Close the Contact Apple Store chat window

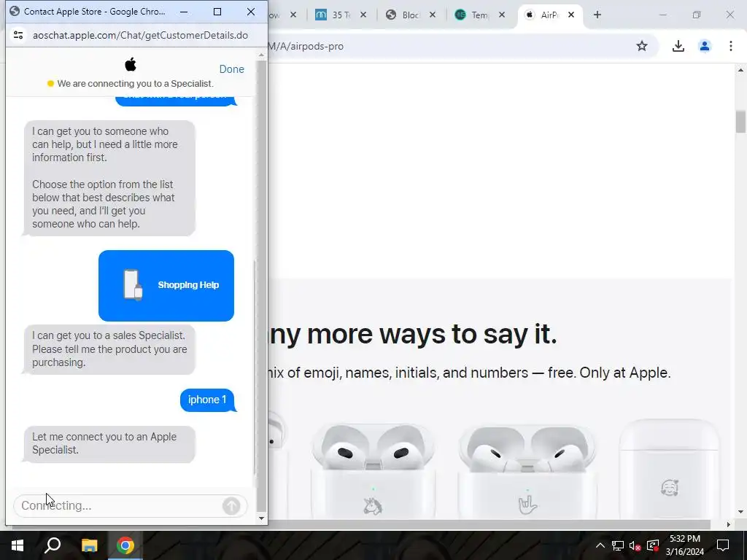click(251, 12)
